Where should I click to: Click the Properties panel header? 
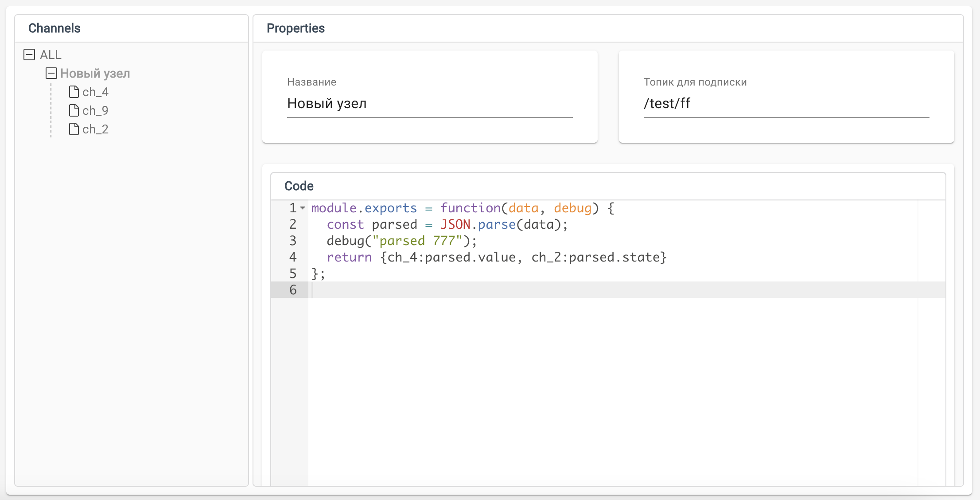coord(296,28)
